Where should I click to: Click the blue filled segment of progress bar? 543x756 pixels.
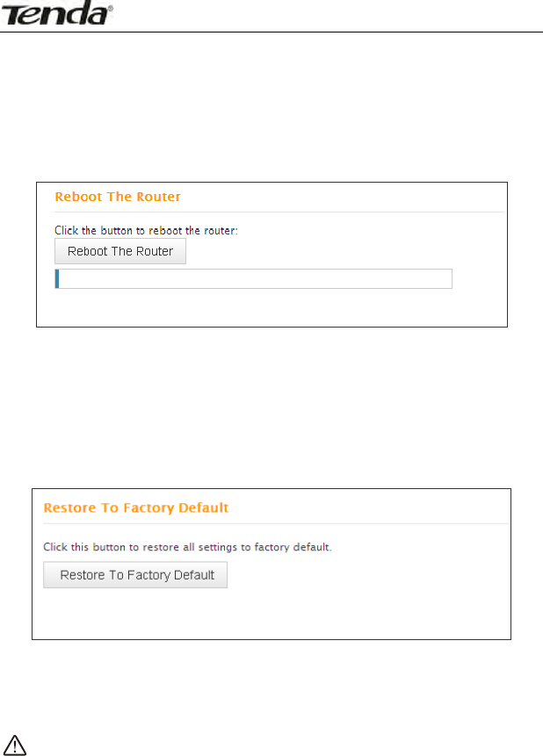pos(57,279)
